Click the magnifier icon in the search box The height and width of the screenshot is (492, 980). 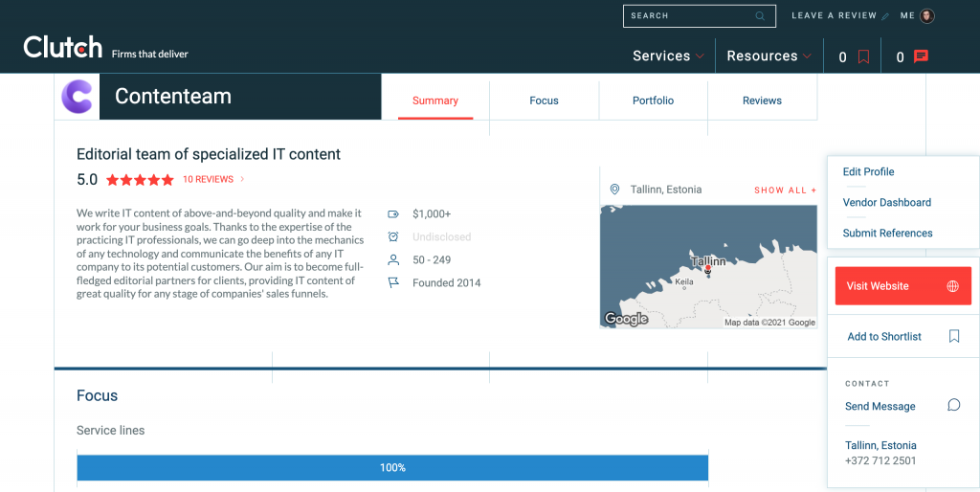pyautogui.click(x=760, y=16)
